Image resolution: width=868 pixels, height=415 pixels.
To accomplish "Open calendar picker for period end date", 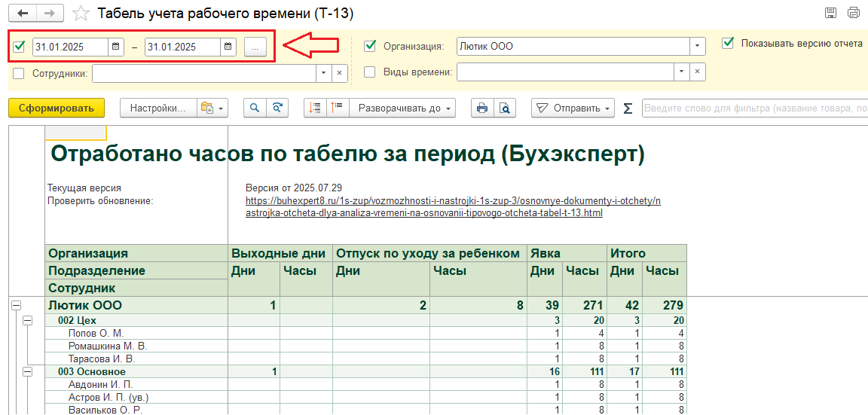I will pyautogui.click(x=228, y=47).
